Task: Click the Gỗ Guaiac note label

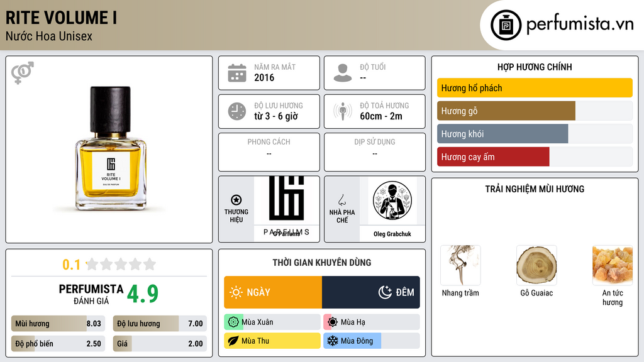Action: pyautogui.click(x=536, y=293)
